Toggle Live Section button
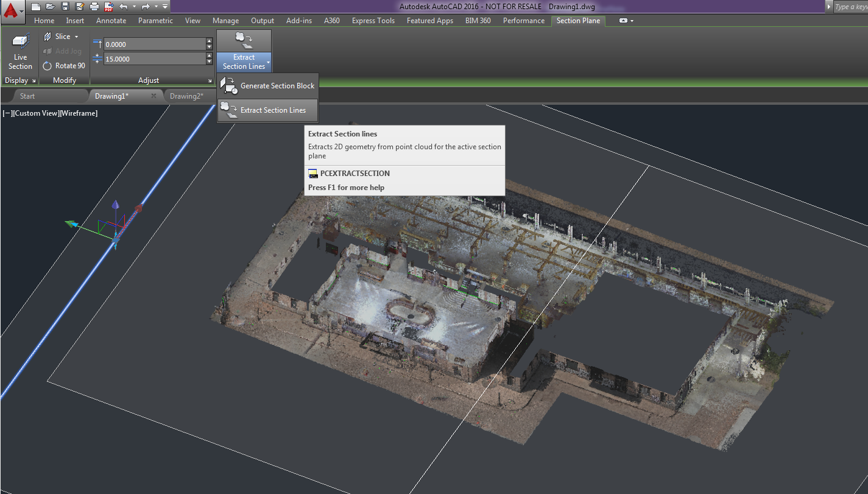 click(x=20, y=52)
